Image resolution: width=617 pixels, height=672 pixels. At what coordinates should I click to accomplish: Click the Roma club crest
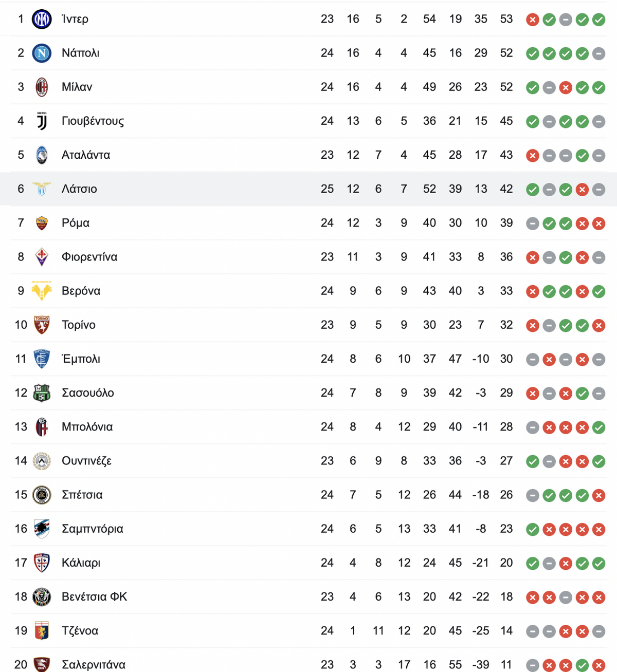click(42, 222)
